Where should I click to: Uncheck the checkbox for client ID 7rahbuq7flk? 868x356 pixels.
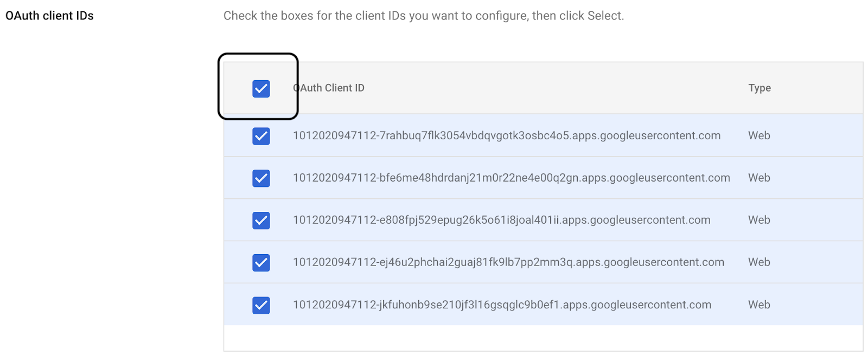(x=261, y=136)
